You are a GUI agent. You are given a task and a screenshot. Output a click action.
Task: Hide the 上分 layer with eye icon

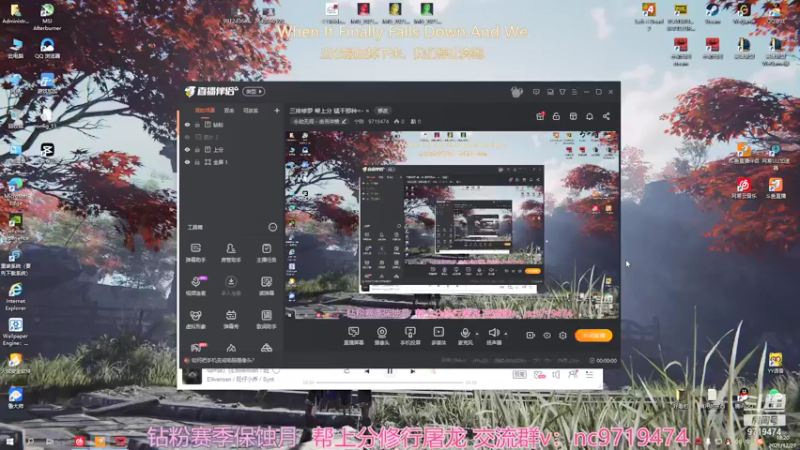click(187, 150)
